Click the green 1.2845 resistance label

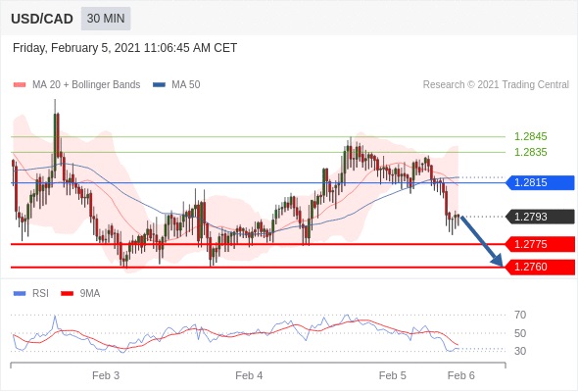(x=530, y=136)
